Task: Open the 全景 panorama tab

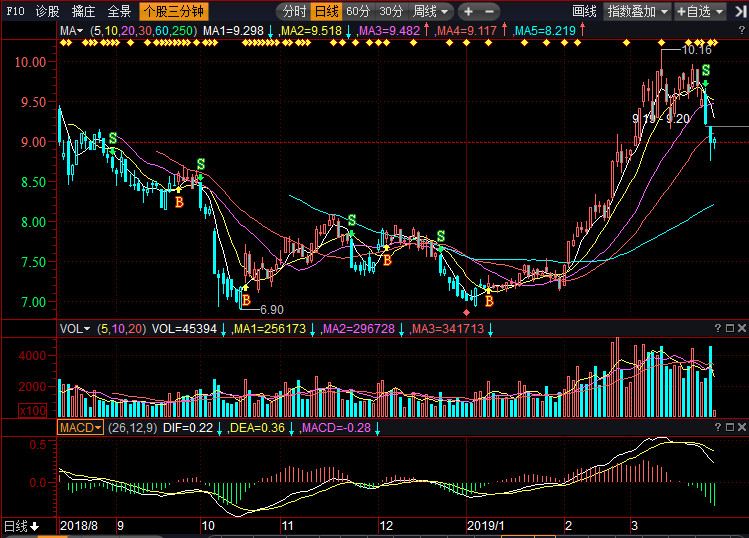Action: click(119, 12)
